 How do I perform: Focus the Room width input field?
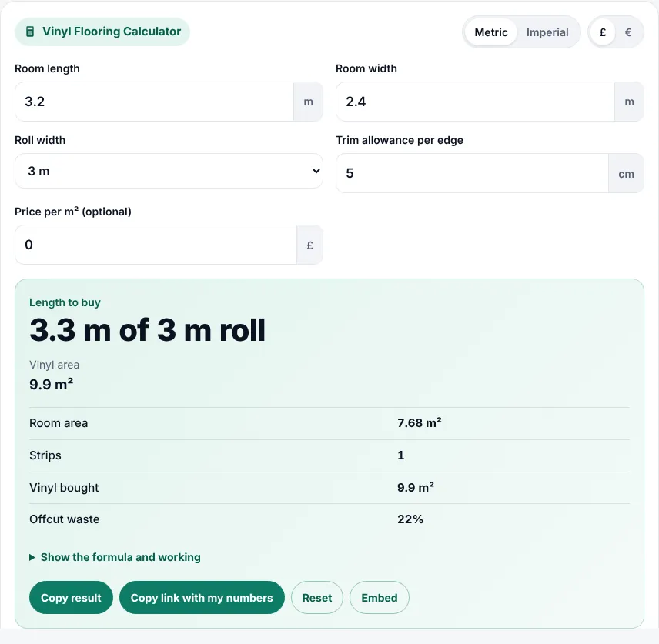tap(475, 102)
